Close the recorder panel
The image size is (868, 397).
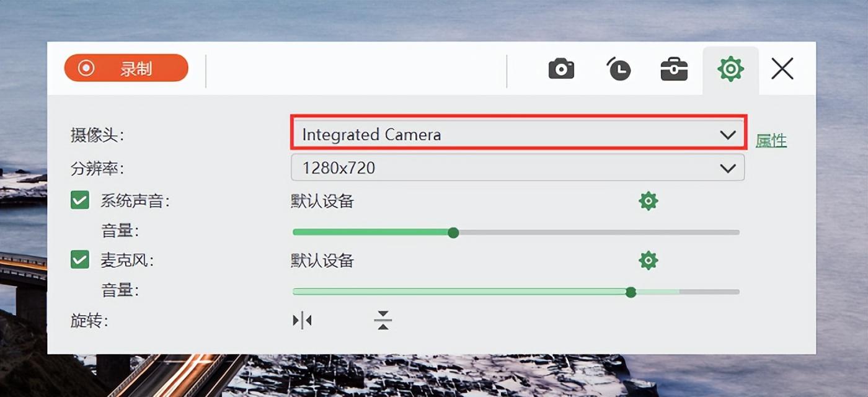tap(782, 68)
